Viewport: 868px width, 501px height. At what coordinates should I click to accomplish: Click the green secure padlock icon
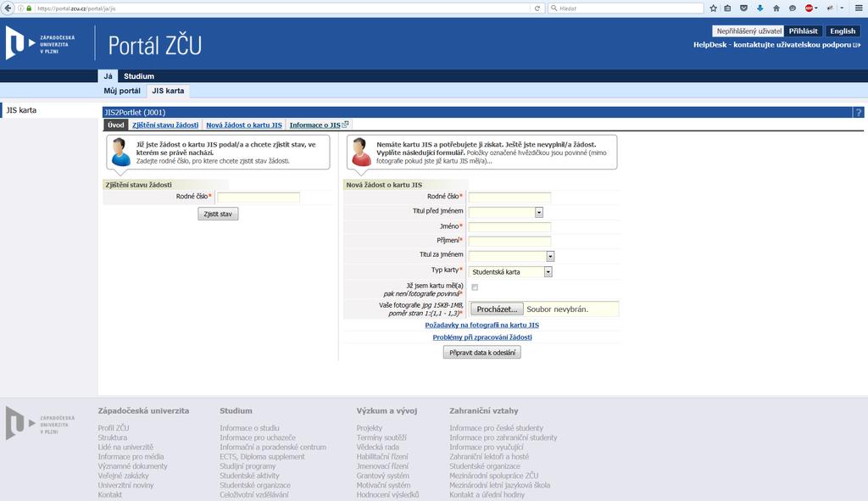pyautogui.click(x=29, y=8)
